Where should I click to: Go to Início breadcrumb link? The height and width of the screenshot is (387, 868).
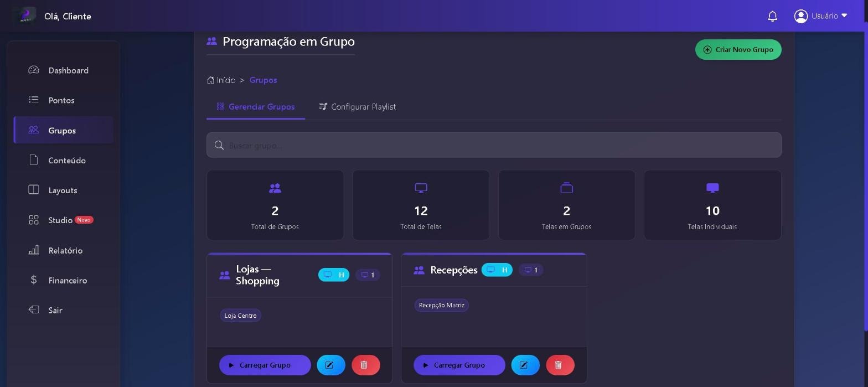click(x=221, y=80)
